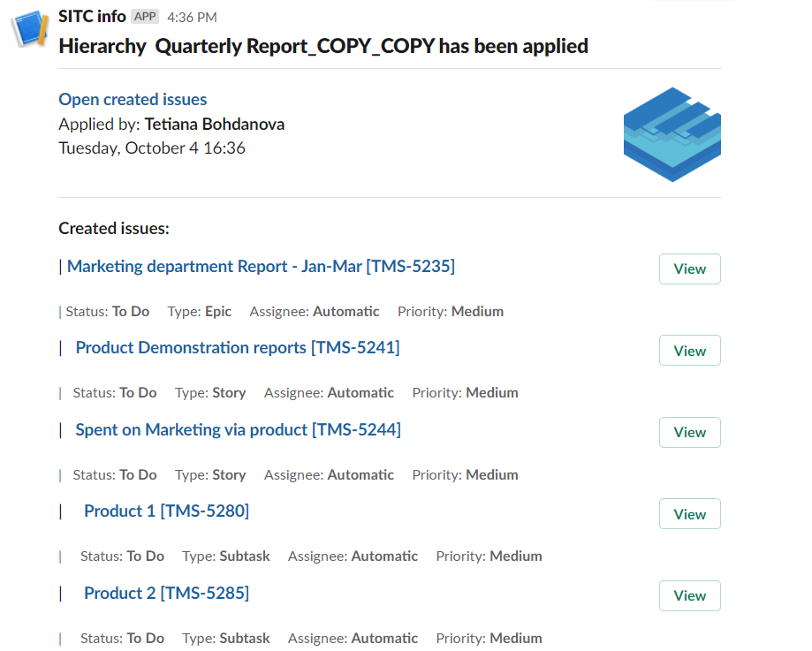Click View button next to Product 2
The height and width of the screenshot is (651, 812).
tap(689, 596)
